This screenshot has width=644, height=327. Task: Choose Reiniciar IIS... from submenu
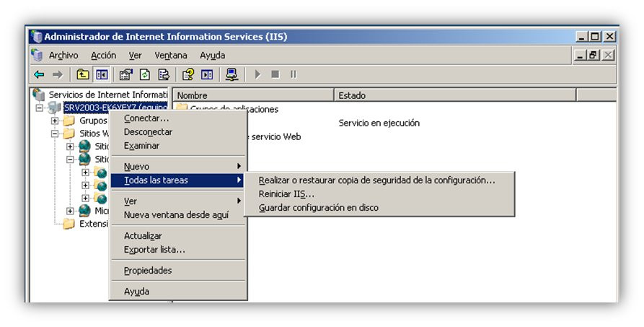(x=379, y=193)
